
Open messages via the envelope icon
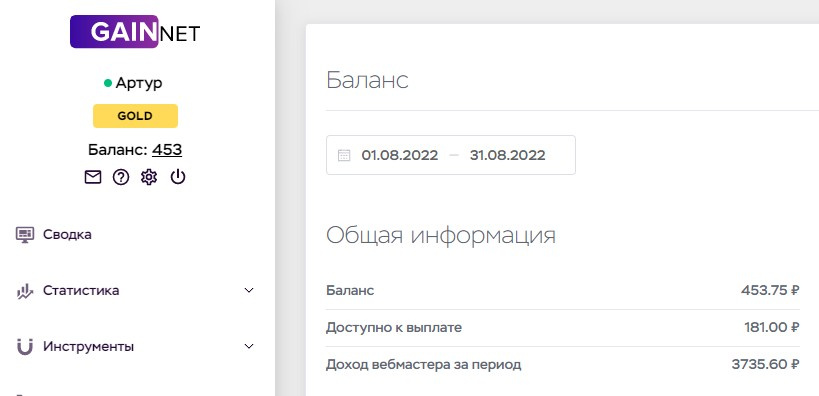pyautogui.click(x=92, y=178)
